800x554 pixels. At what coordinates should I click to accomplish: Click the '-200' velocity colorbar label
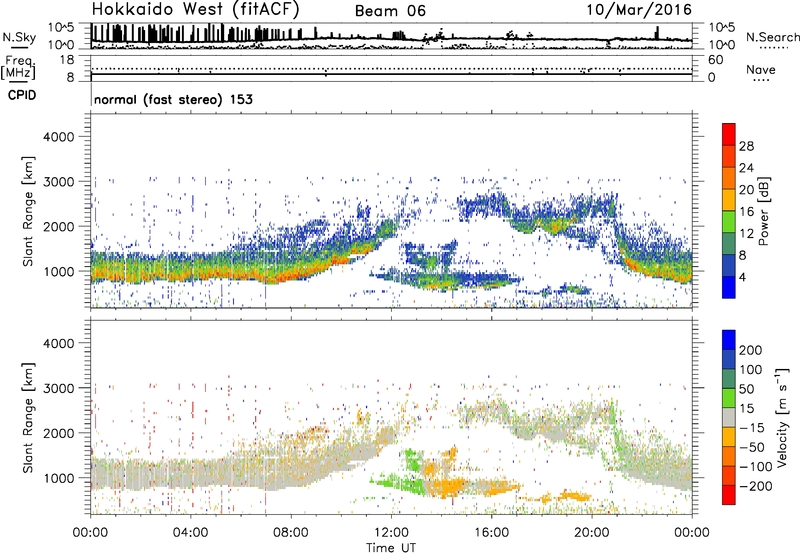point(755,486)
